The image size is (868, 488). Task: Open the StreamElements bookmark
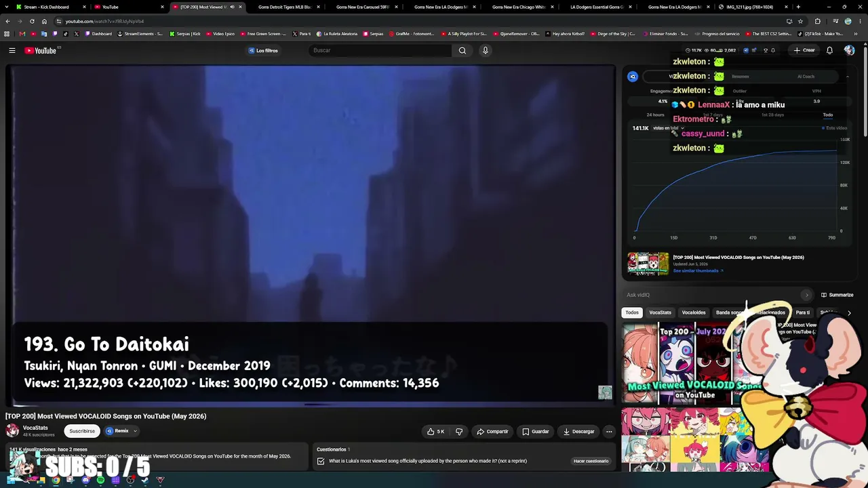pyautogui.click(x=140, y=34)
